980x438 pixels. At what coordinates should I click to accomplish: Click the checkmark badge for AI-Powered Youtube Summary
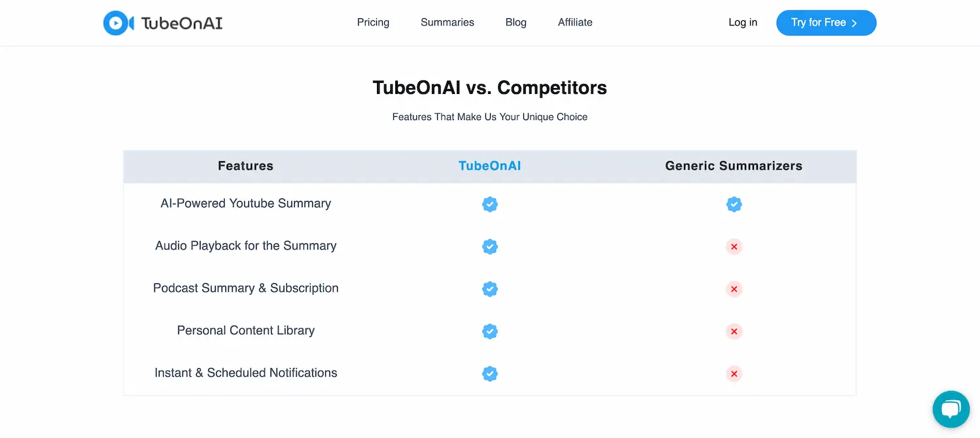click(x=490, y=204)
